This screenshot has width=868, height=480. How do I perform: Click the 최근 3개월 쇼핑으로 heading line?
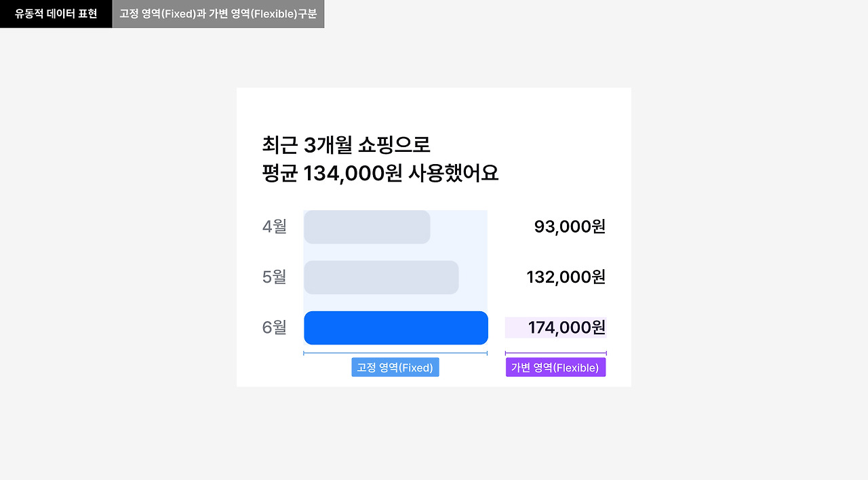(347, 145)
